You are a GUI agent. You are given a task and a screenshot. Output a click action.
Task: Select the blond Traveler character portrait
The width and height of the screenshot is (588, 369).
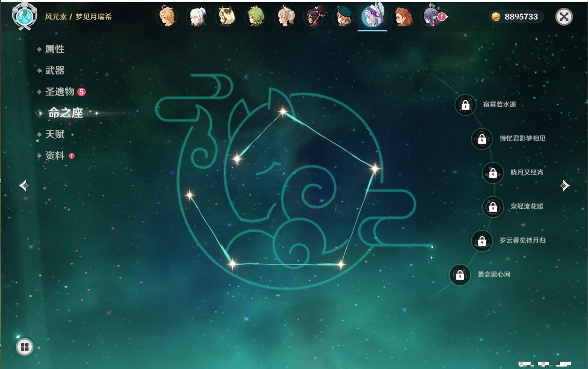click(167, 17)
